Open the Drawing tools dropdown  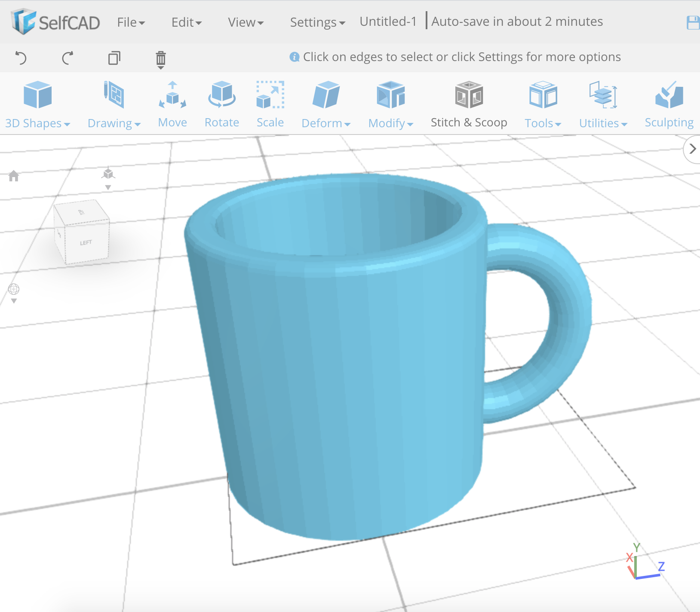[x=114, y=105]
